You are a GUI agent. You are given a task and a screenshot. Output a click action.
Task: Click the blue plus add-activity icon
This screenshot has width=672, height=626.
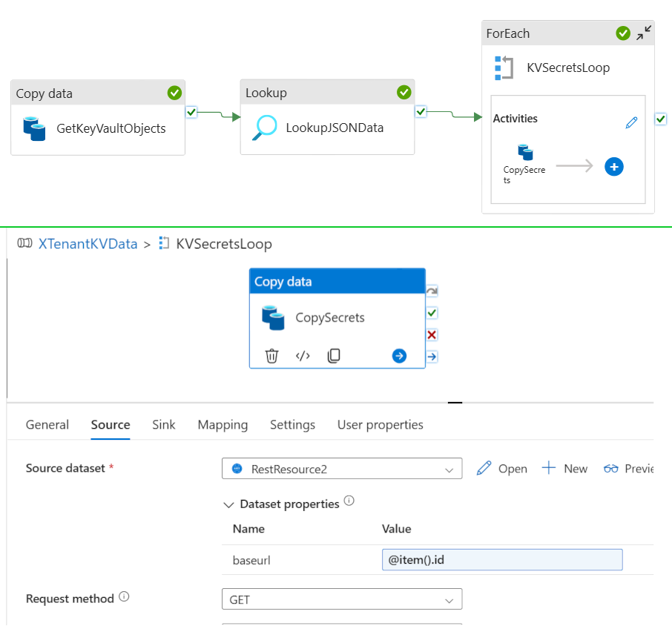(x=613, y=167)
